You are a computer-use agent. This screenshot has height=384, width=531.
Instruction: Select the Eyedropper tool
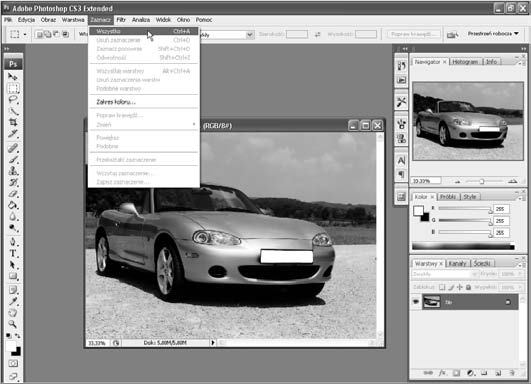click(x=13, y=301)
